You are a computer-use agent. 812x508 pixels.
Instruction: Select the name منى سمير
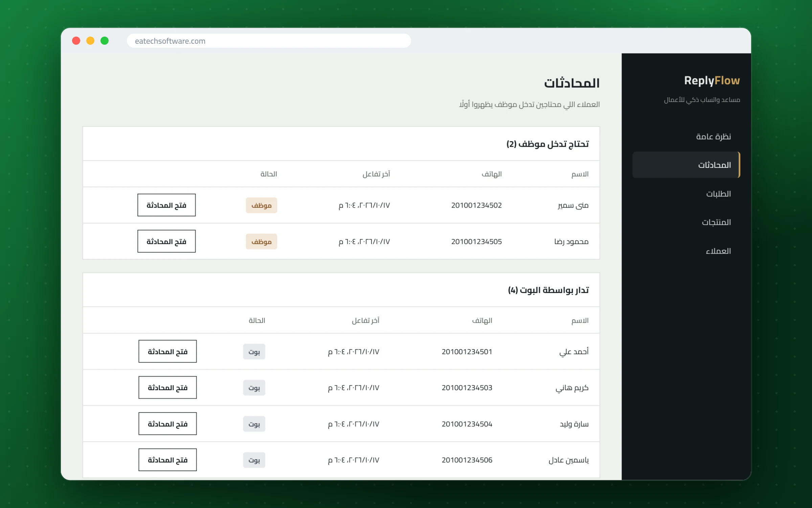[x=573, y=205]
